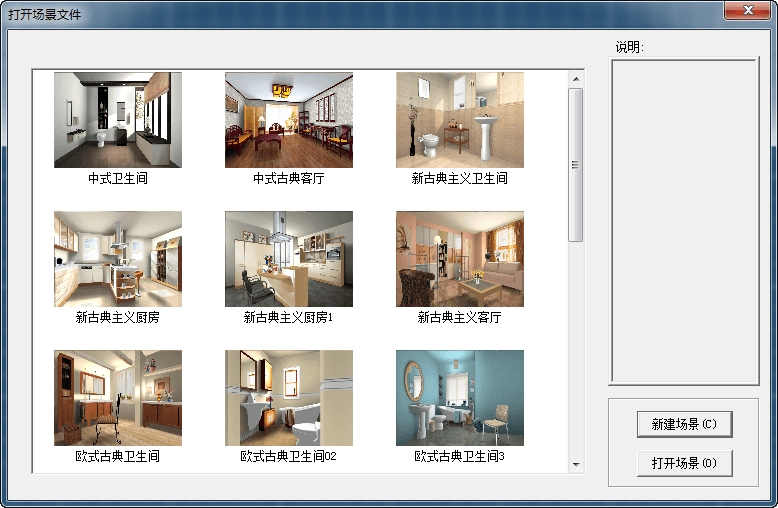
Task: Select the 欧式古典卫生间 scene thumbnail
Action: [118, 397]
